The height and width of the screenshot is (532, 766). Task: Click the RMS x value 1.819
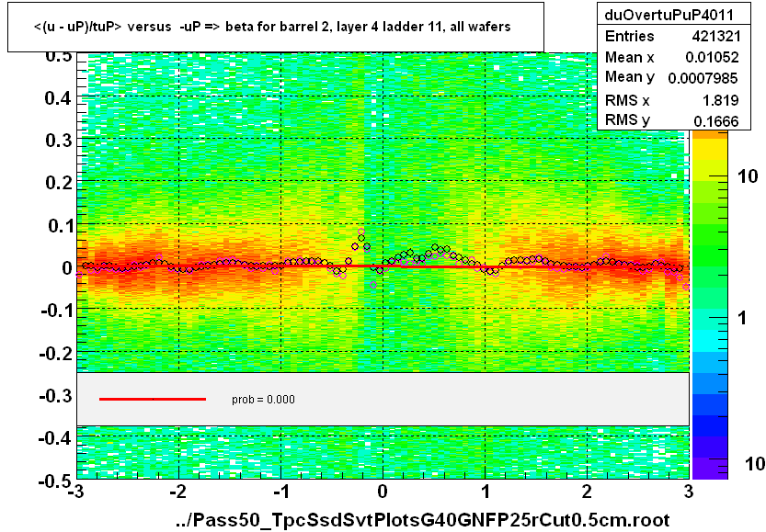720,100
